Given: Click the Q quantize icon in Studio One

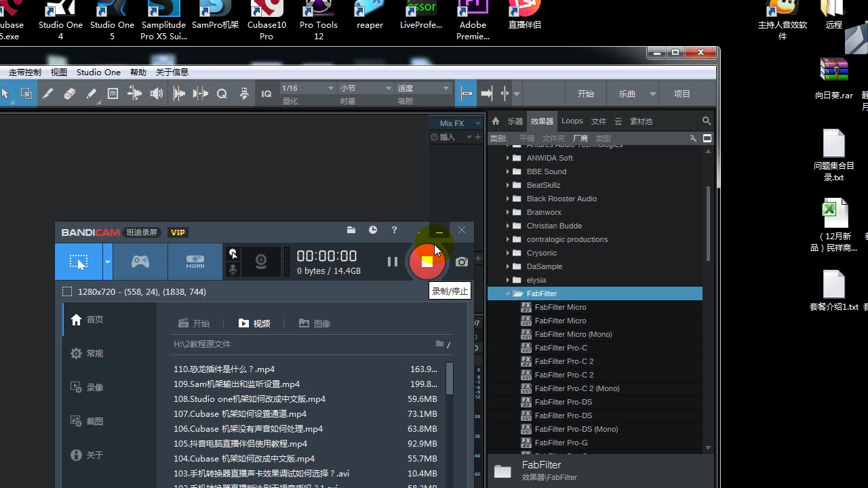Looking at the screenshot, I should click(222, 94).
